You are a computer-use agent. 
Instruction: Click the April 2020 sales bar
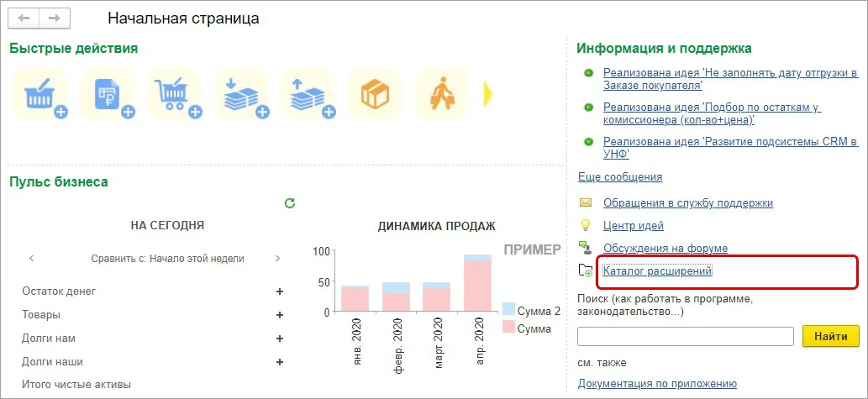(x=478, y=283)
